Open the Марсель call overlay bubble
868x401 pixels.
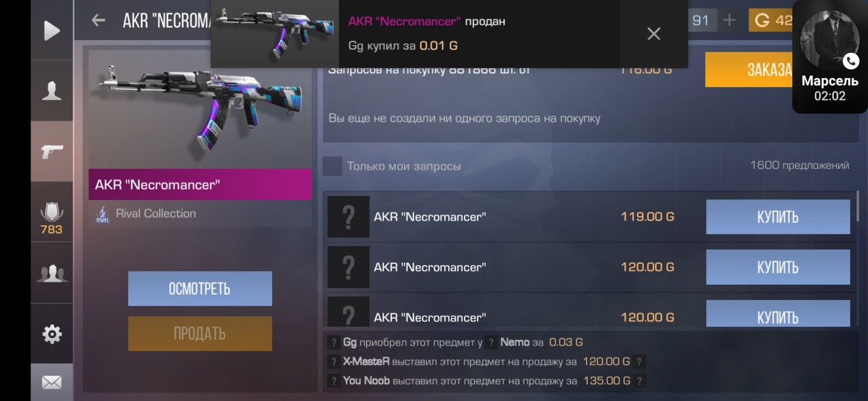830,56
